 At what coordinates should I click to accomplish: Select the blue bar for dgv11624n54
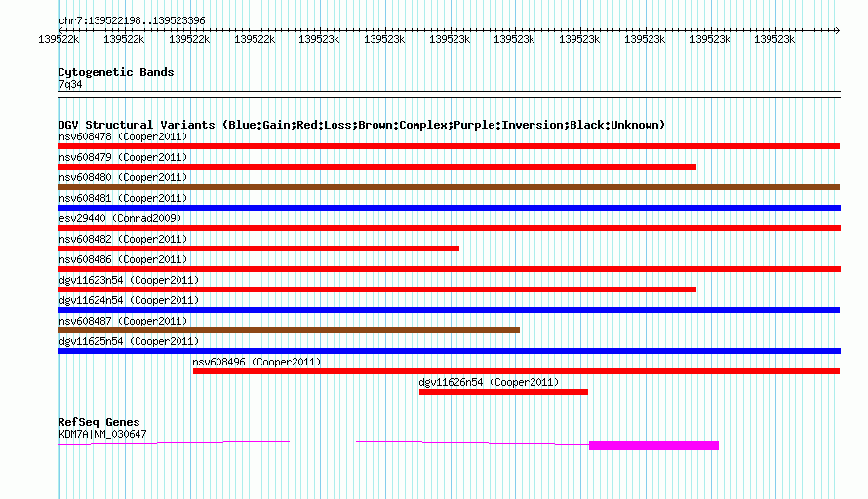tap(449, 310)
